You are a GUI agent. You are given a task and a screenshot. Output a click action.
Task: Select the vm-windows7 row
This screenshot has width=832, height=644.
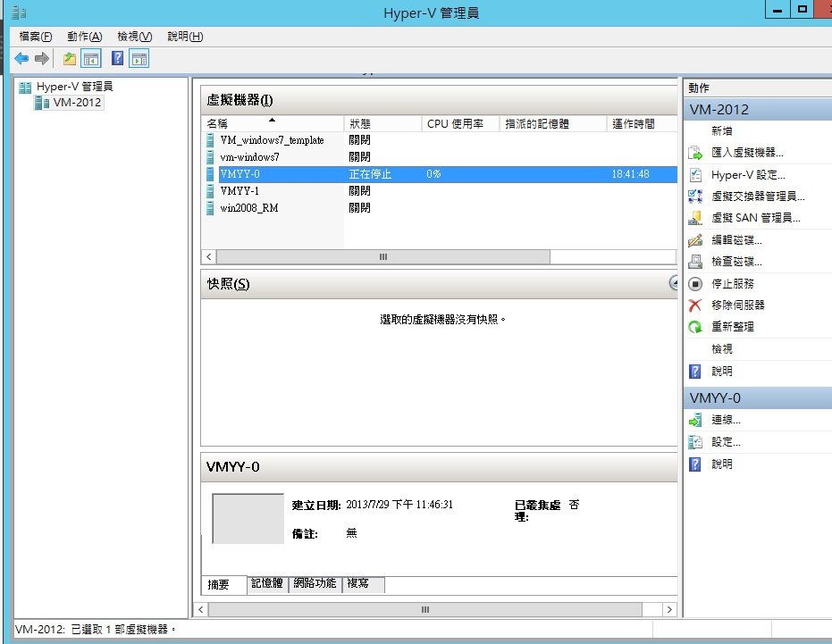pos(439,157)
